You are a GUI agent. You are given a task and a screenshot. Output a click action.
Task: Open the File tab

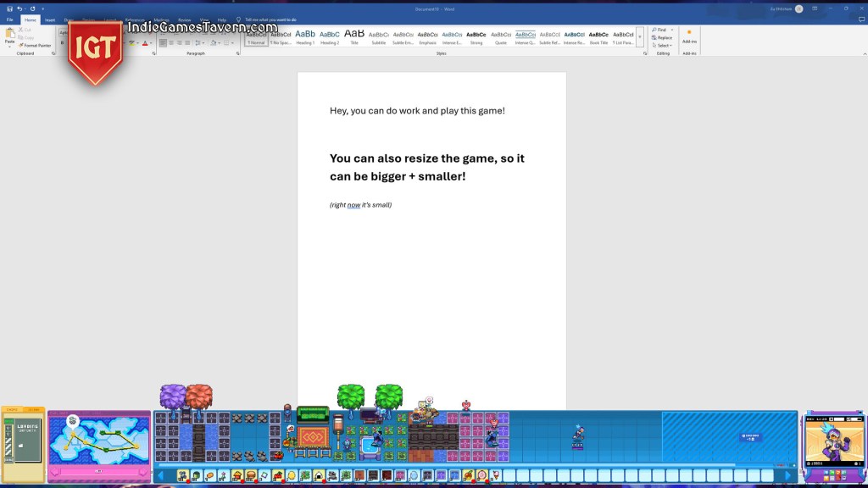click(x=9, y=19)
